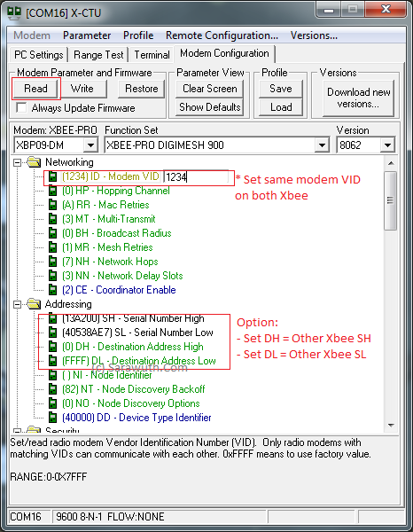Click the Mac Retries parameter icon

coord(53,205)
